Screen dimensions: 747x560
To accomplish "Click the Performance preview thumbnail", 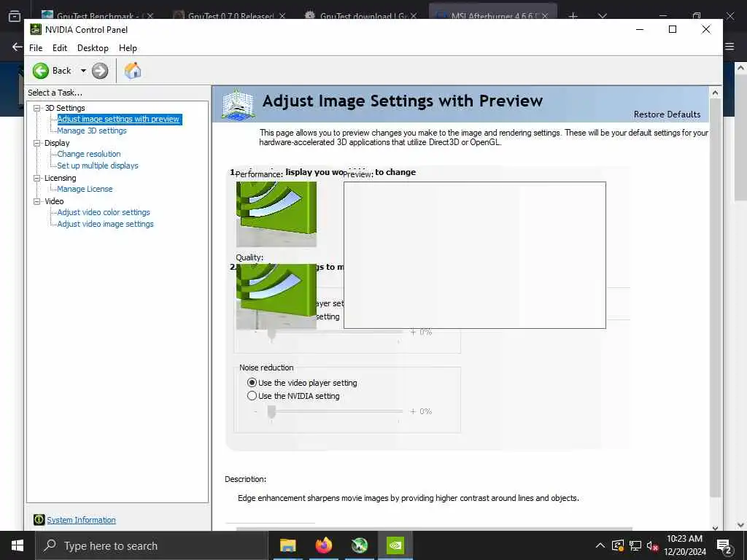I will (x=276, y=214).
